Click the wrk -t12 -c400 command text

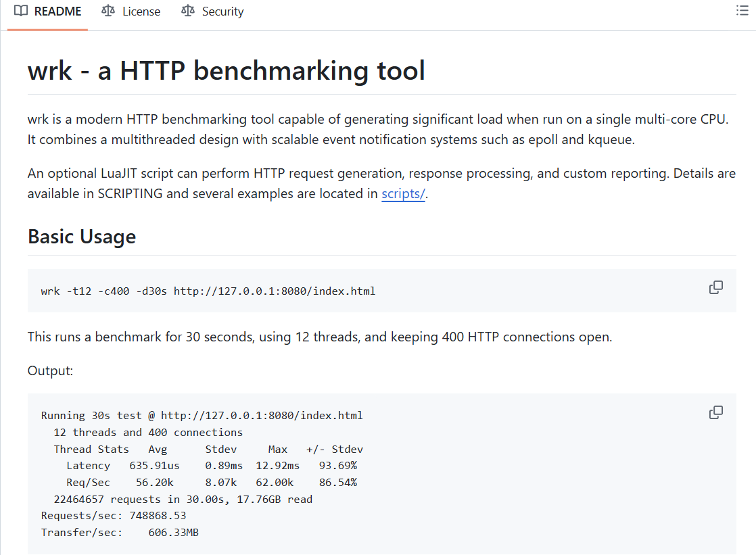pos(208,291)
